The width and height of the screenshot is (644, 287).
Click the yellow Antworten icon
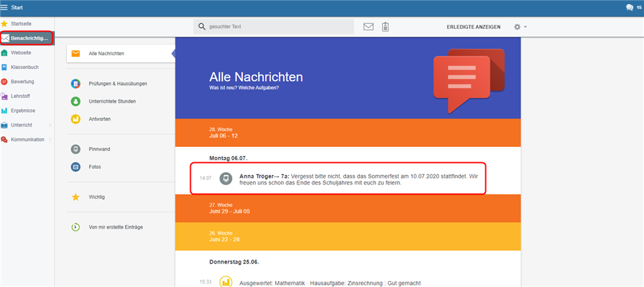tap(76, 119)
